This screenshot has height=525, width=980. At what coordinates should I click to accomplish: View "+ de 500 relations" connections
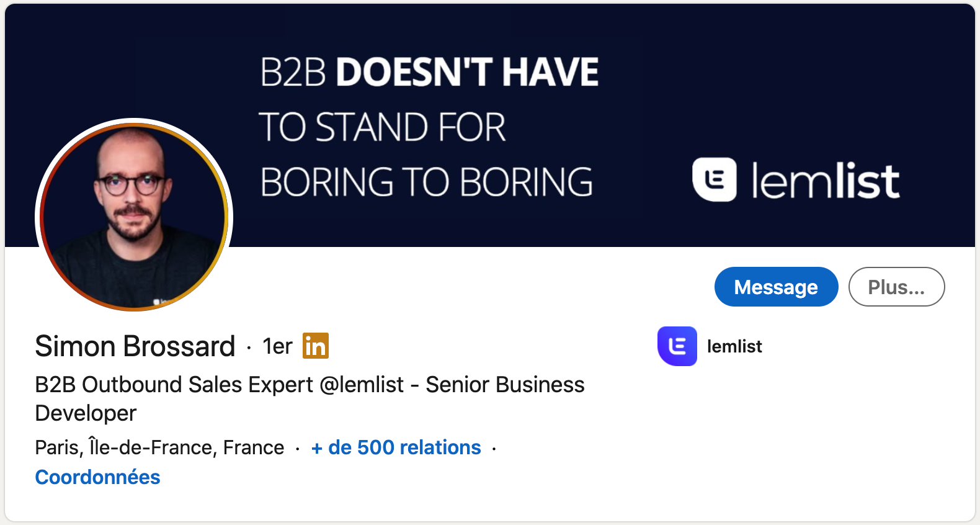pos(396,447)
